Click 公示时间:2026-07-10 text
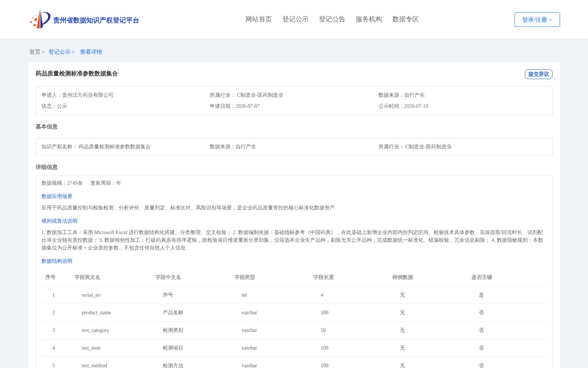 (x=403, y=106)
